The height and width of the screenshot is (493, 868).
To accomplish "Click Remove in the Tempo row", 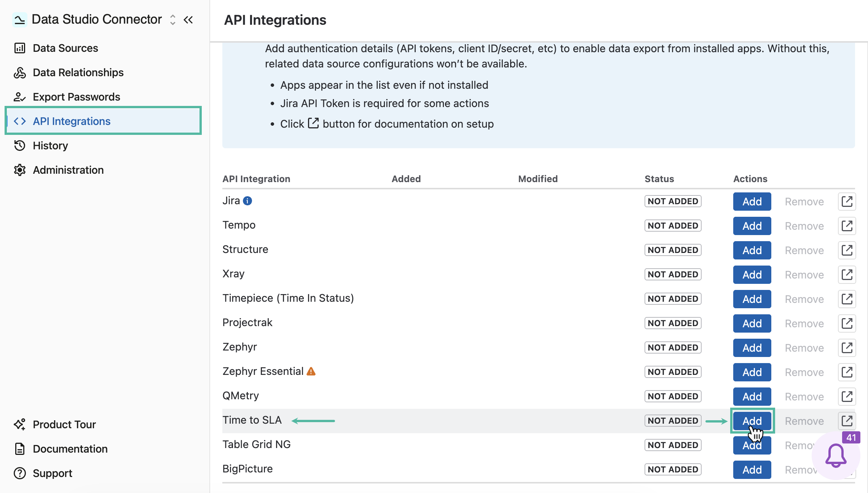I will pos(804,226).
